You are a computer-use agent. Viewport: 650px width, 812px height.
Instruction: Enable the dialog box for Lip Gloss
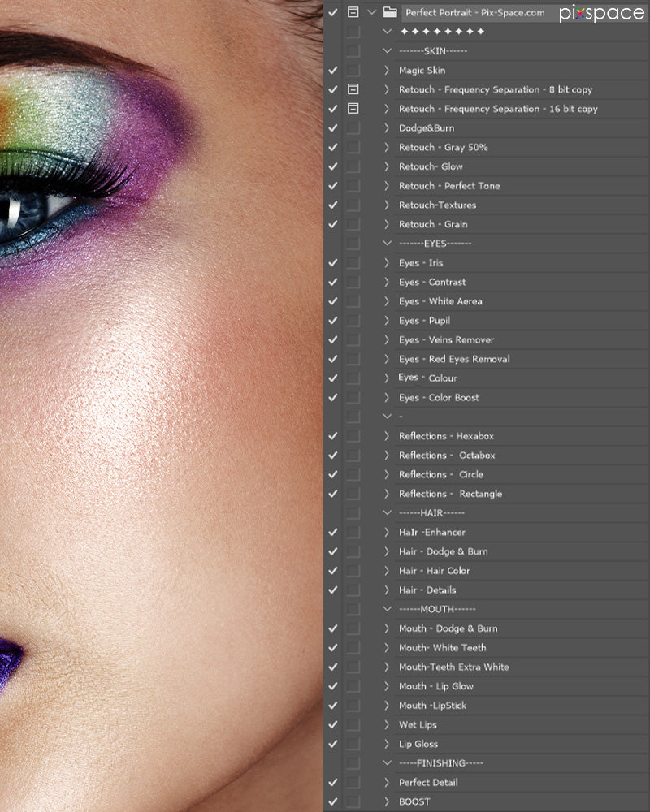pos(353,744)
